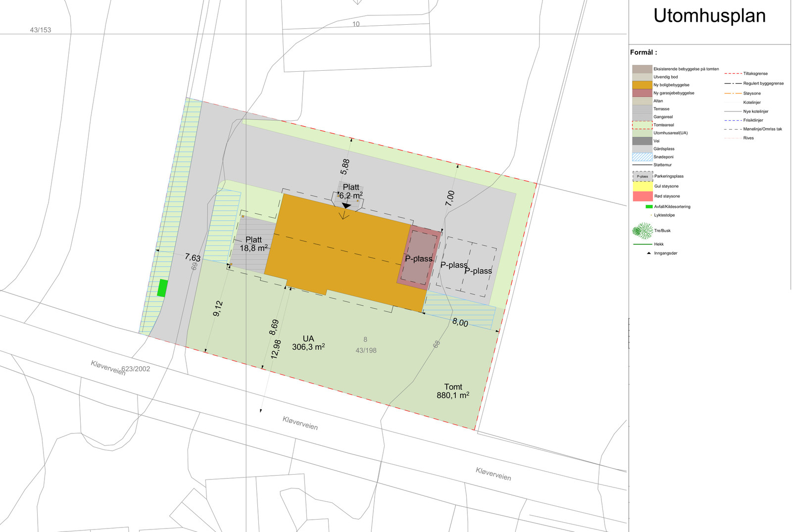792x532 pixels.
Task: Click the Platt 18,8 m² label
Action: (x=254, y=244)
